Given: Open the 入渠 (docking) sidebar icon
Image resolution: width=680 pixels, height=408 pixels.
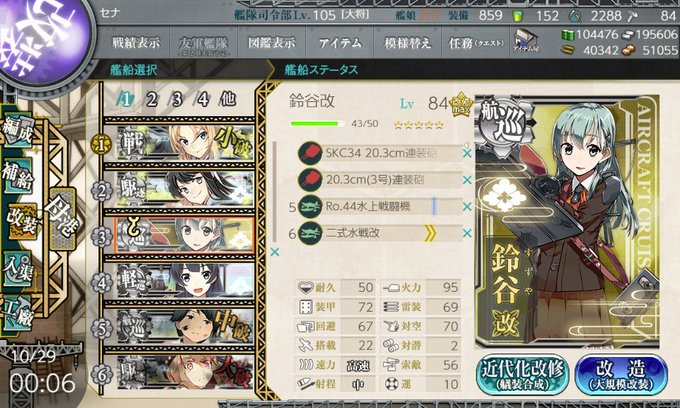Looking at the screenshot, I should pyautogui.click(x=17, y=269).
